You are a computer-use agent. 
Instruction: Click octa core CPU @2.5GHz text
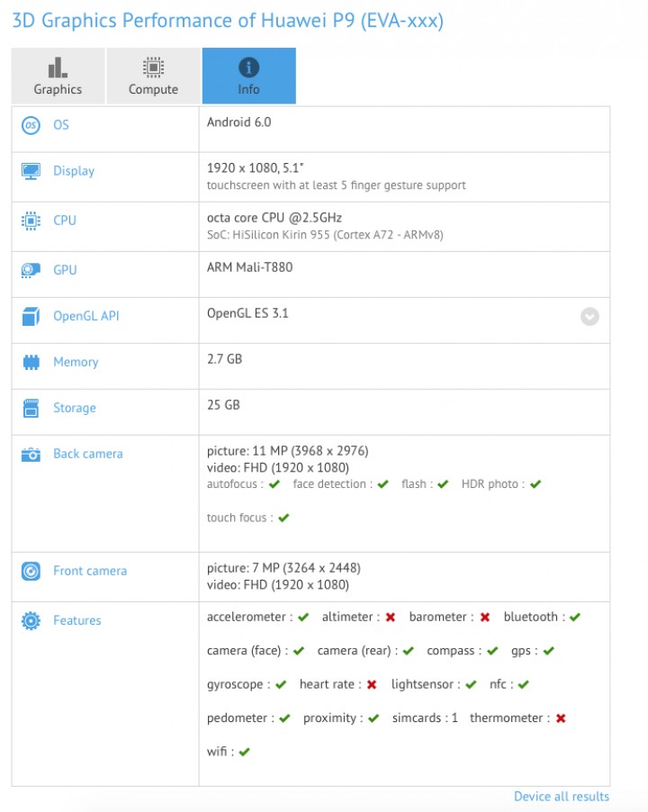point(274,218)
